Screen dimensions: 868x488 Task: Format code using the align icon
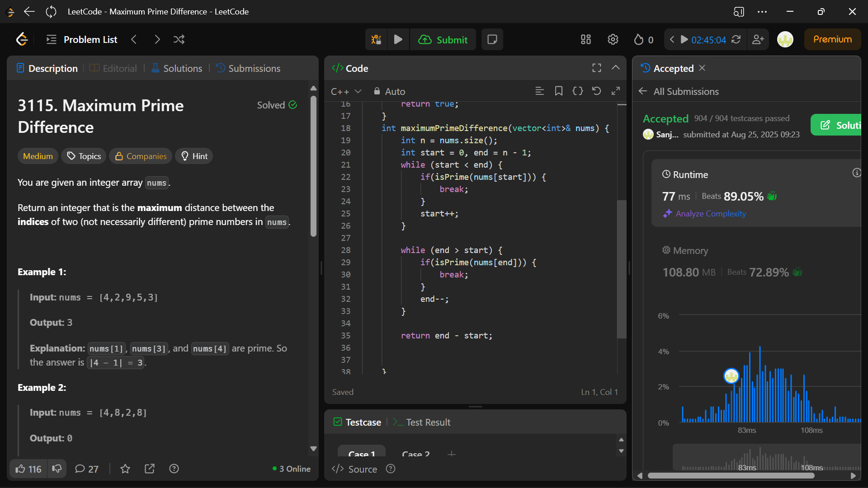(x=539, y=91)
